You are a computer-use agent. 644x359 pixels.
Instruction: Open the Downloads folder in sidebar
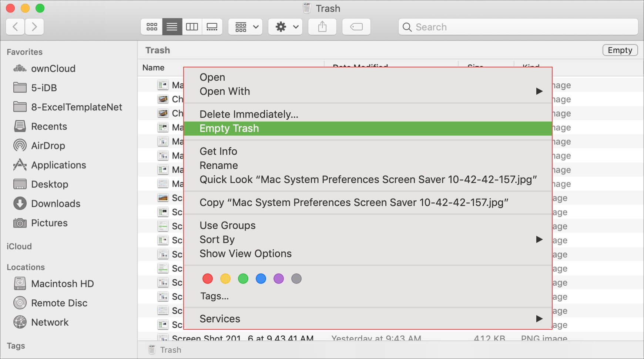click(x=56, y=203)
